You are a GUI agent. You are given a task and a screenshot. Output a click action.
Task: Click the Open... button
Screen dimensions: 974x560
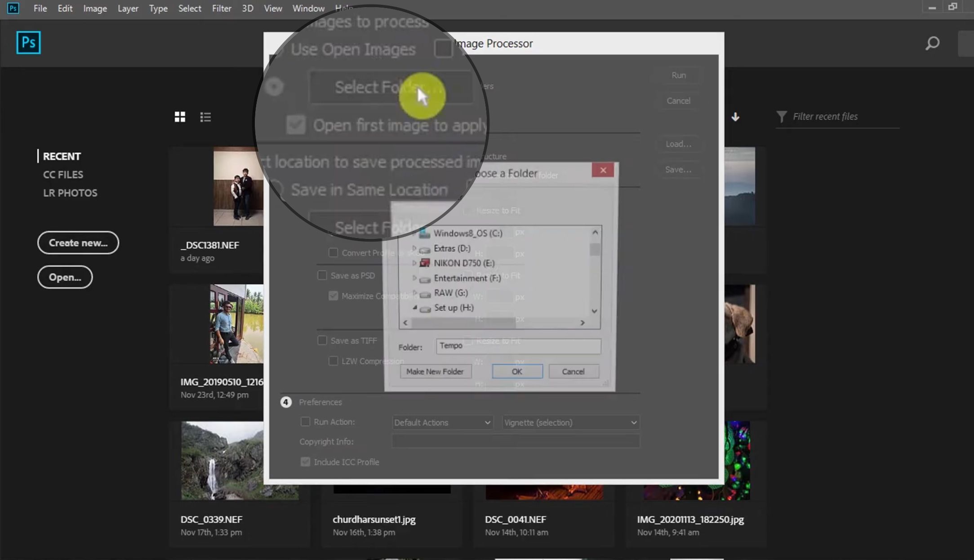65,277
